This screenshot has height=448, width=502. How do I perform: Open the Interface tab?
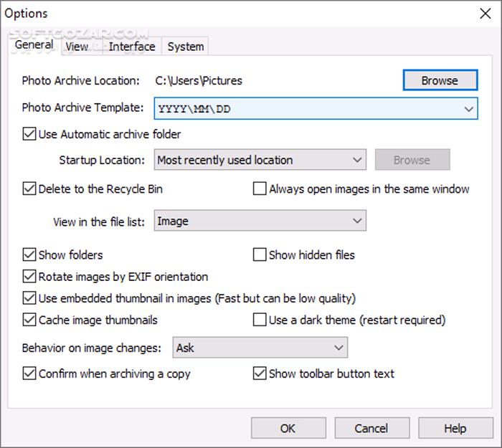tap(132, 47)
